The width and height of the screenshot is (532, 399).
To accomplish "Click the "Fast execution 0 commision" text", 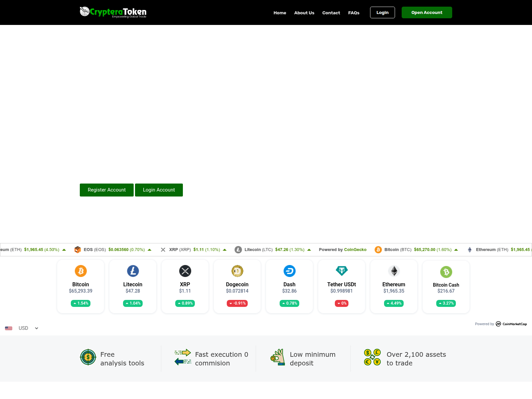I will tap(222, 359).
